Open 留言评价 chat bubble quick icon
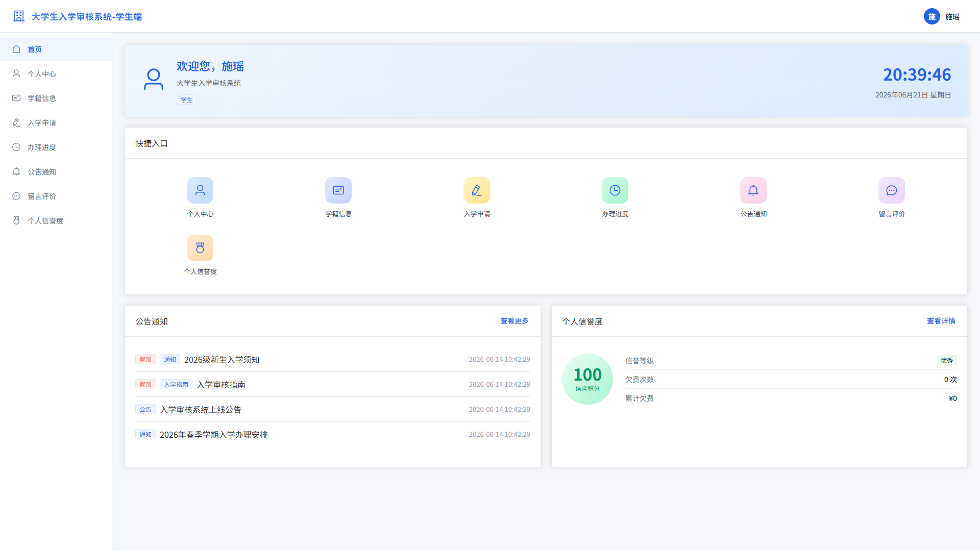Screen dimensions: 980x551 pos(892,190)
